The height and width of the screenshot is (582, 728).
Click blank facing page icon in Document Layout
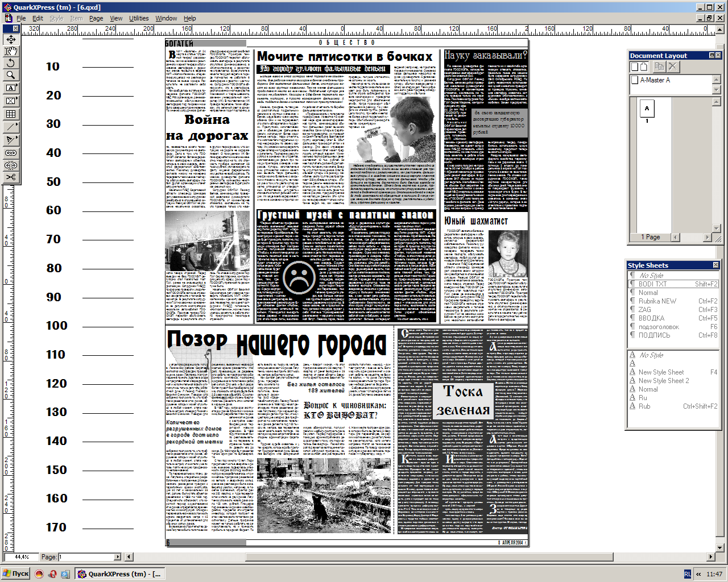click(644, 66)
